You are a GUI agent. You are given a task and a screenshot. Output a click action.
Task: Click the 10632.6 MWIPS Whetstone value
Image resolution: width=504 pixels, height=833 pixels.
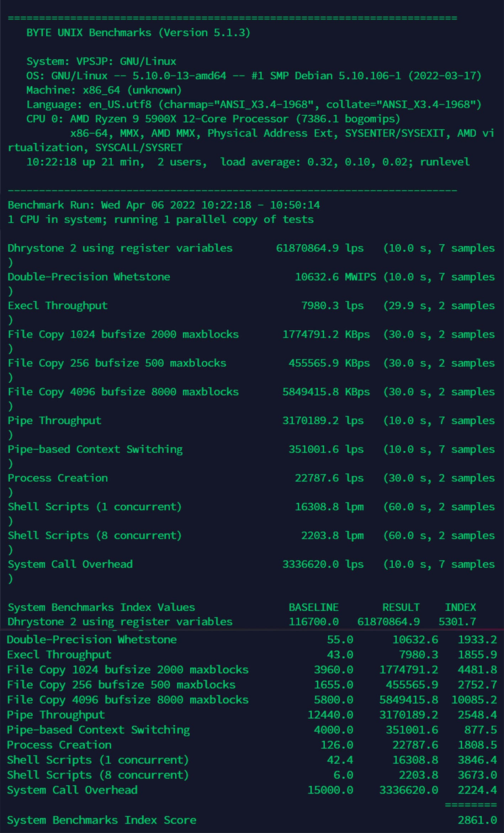coord(317,277)
